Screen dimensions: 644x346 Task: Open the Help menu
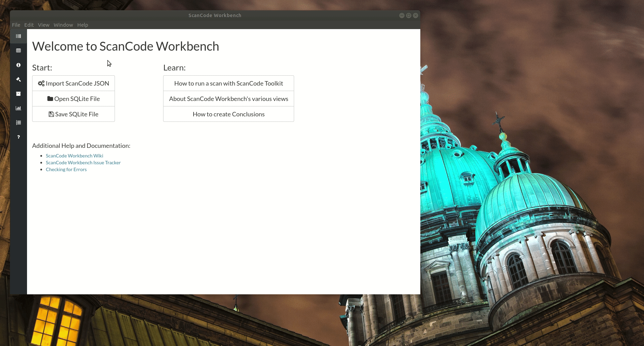[83, 25]
